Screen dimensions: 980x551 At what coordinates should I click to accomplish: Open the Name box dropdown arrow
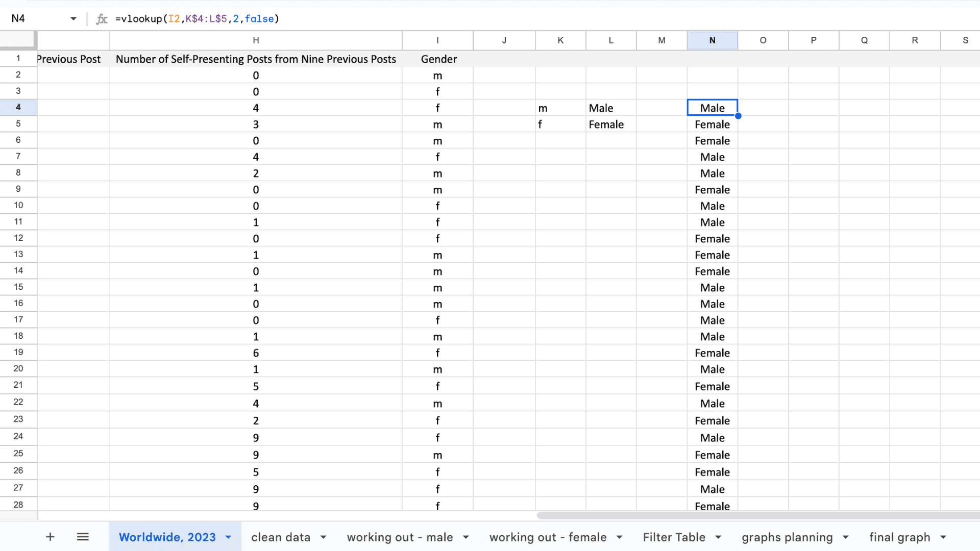click(x=73, y=19)
